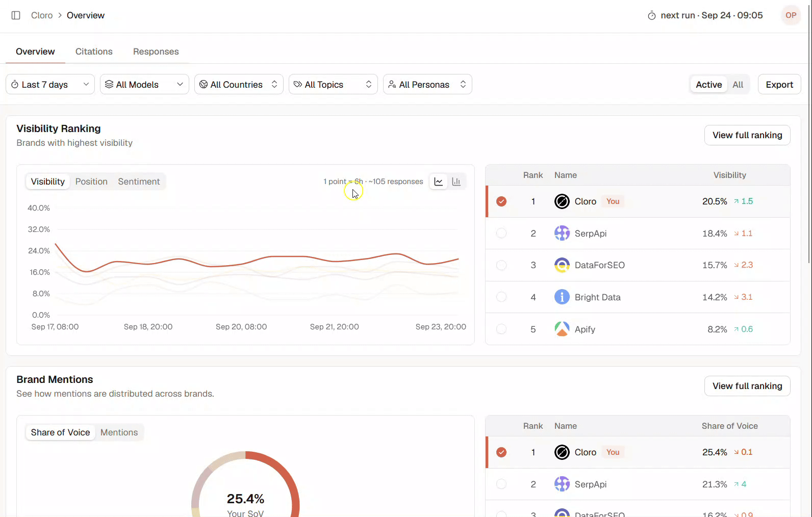Click the clock icon in Last 7 days filter
The image size is (812, 517).
[x=15, y=85]
